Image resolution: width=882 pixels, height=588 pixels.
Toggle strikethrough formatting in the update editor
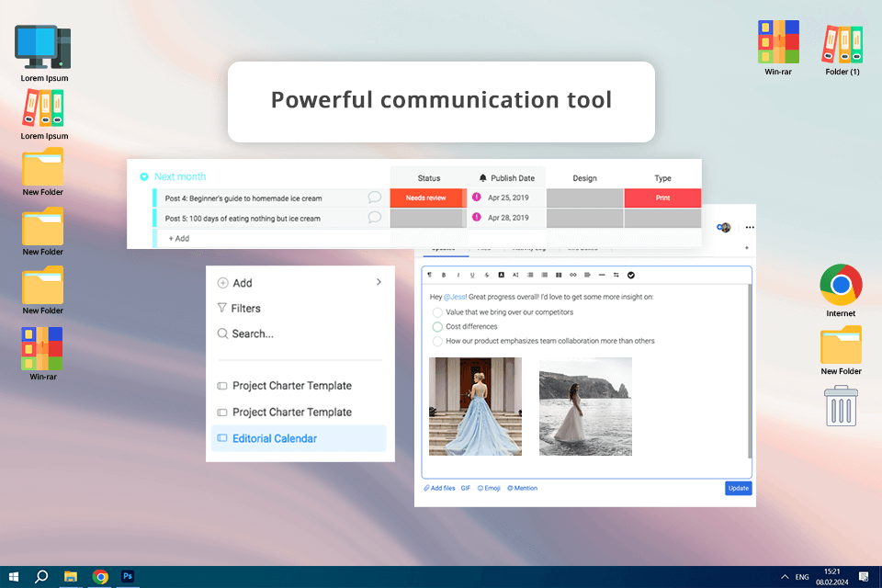(487, 275)
